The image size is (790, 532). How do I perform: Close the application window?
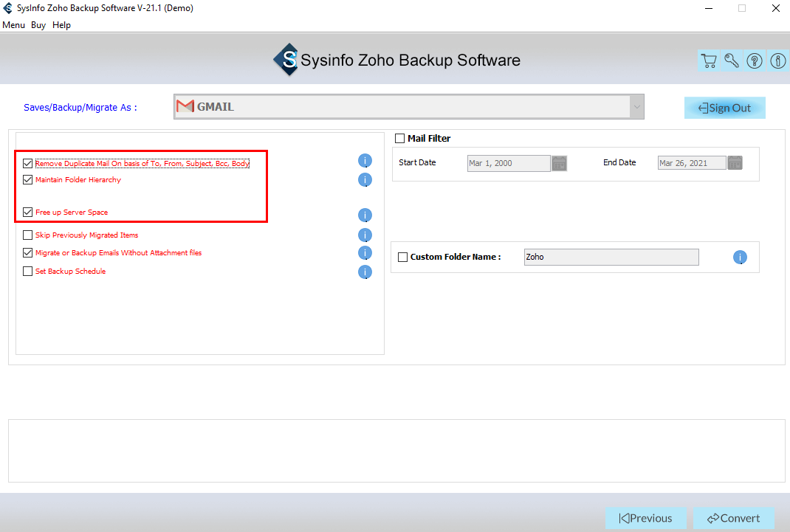[x=776, y=8]
